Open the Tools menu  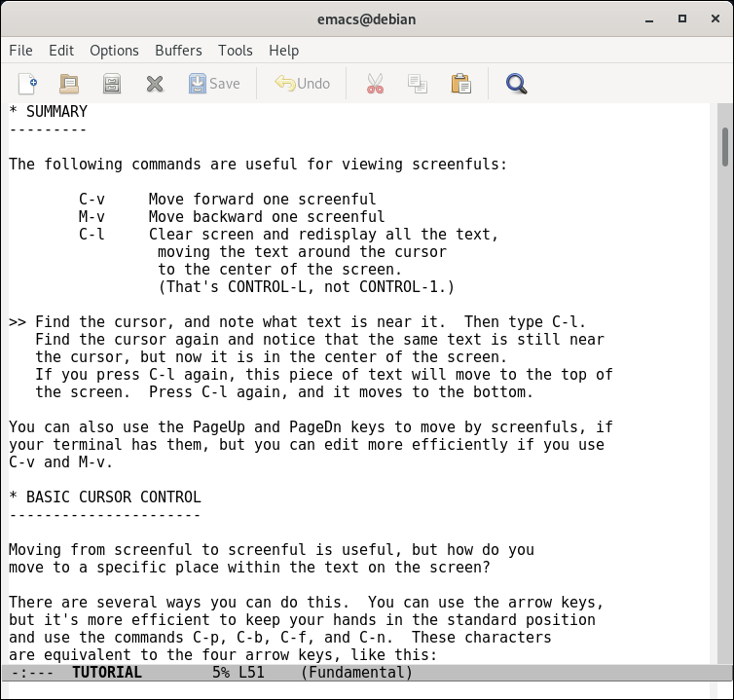[235, 51]
